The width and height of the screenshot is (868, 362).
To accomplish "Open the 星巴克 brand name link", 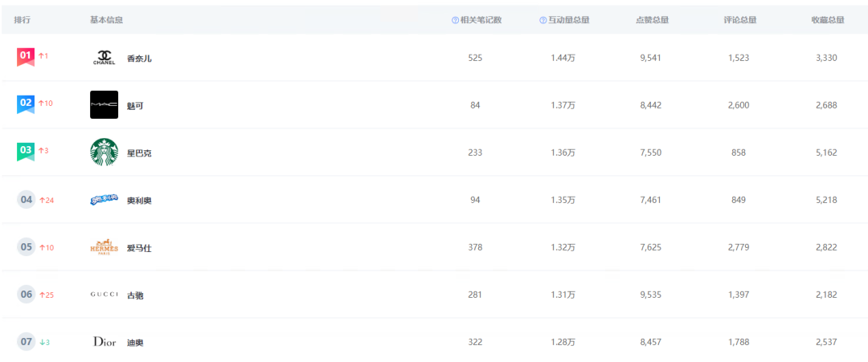I will 139,153.
